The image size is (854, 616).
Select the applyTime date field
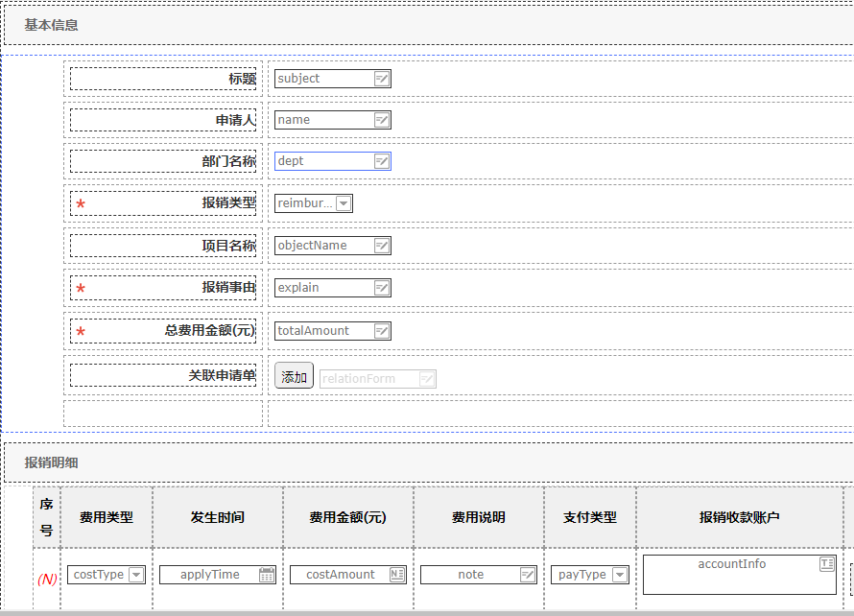click(x=218, y=575)
